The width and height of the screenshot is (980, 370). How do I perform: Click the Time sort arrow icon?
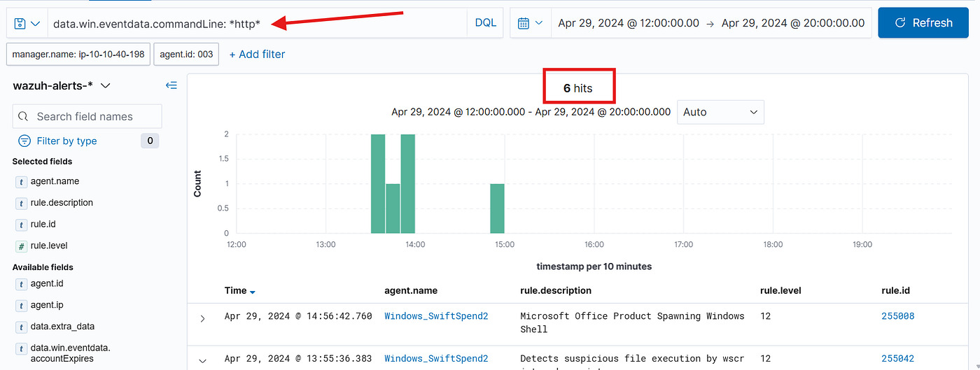pyautogui.click(x=253, y=292)
